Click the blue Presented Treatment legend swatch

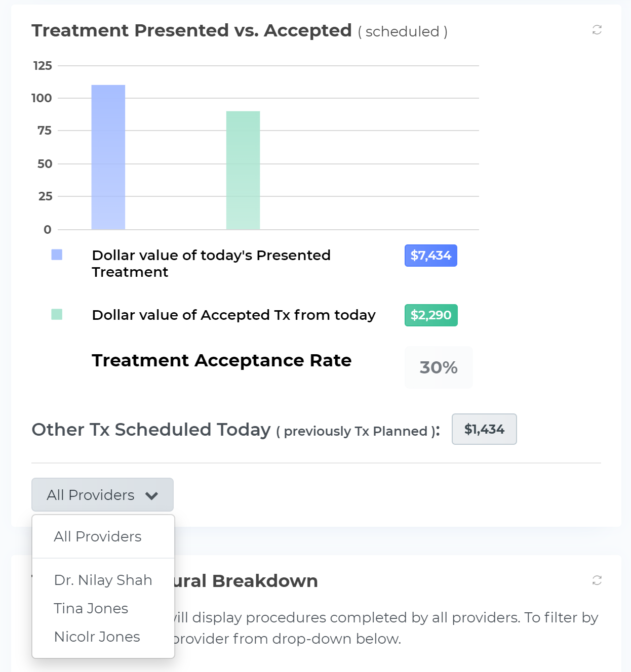[x=57, y=255]
